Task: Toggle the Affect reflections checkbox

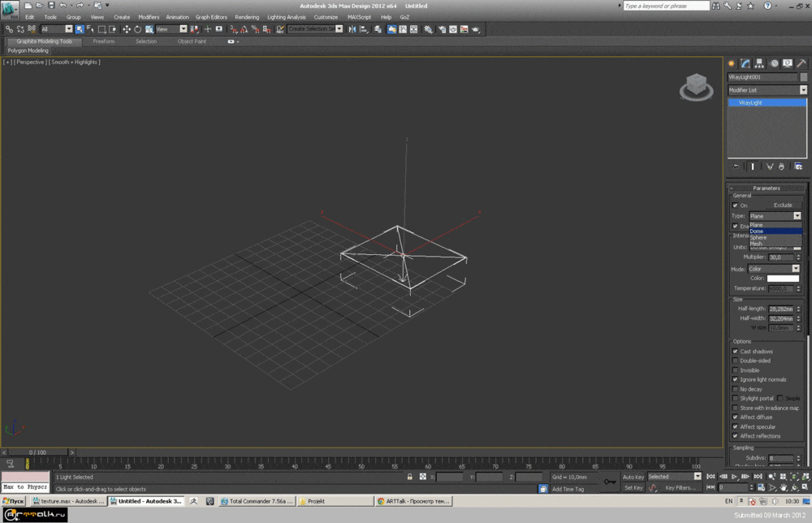Action: click(x=735, y=436)
